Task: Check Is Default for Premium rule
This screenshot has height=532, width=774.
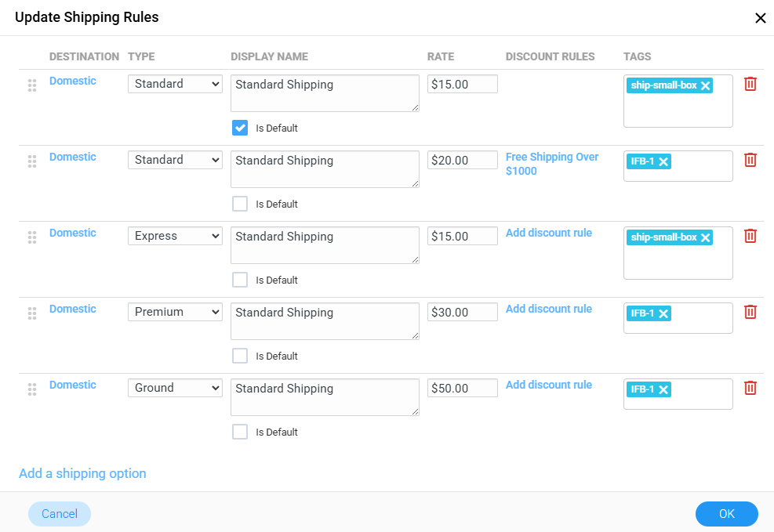Action: tap(240, 356)
